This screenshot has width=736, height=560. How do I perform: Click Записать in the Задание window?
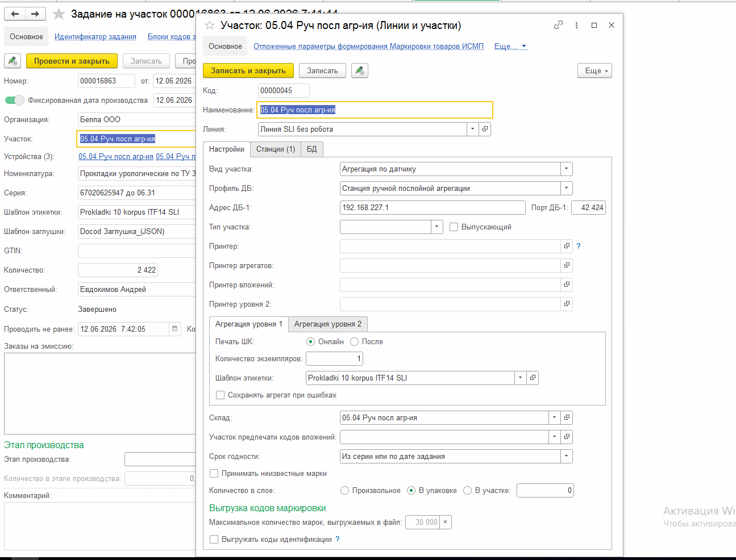click(x=146, y=61)
